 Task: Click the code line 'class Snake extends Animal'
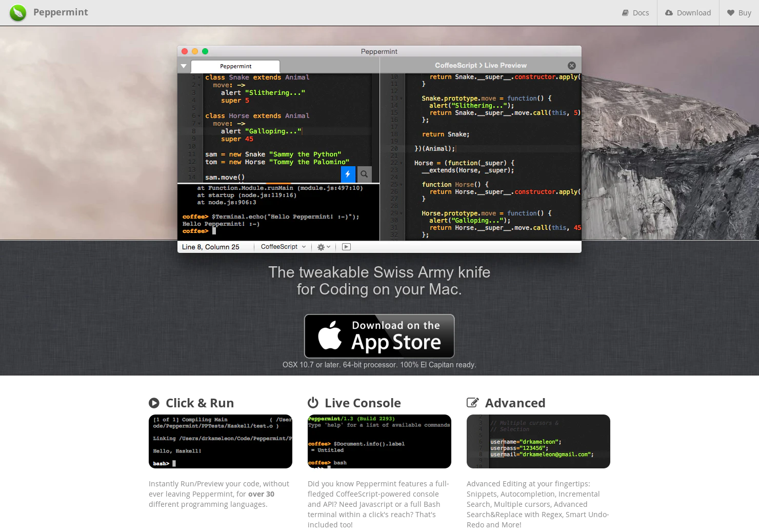click(x=257, y=77)
